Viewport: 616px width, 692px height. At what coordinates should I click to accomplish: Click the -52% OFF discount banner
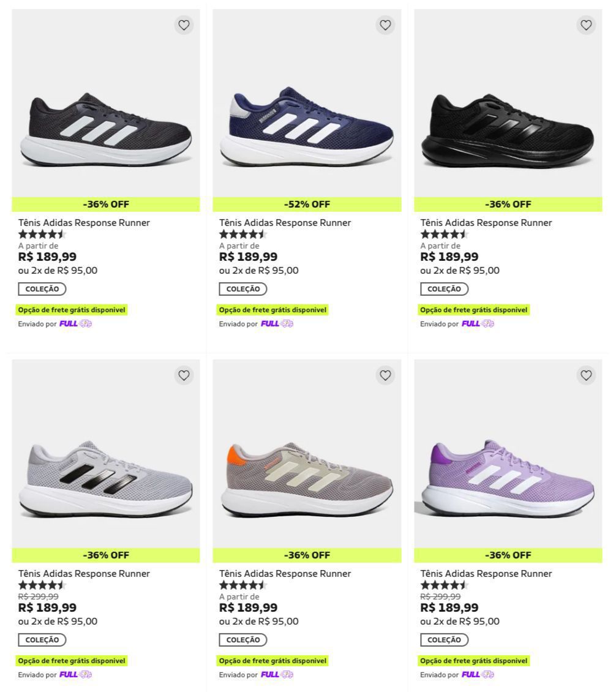(x=307, y=205)
